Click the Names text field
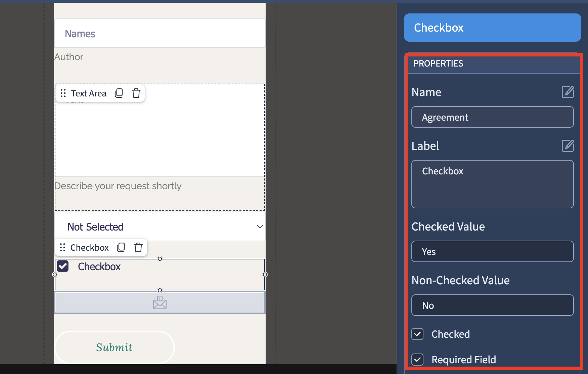 (160, 33)
